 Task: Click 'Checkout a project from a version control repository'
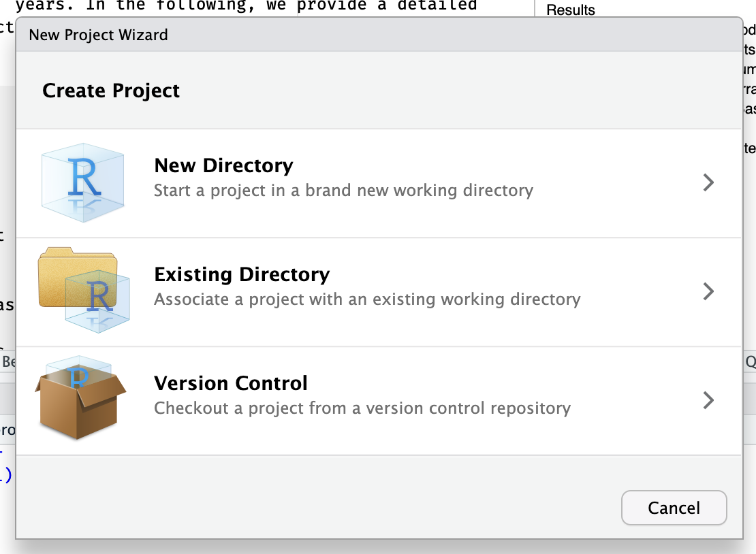click(x=362, y=408)
